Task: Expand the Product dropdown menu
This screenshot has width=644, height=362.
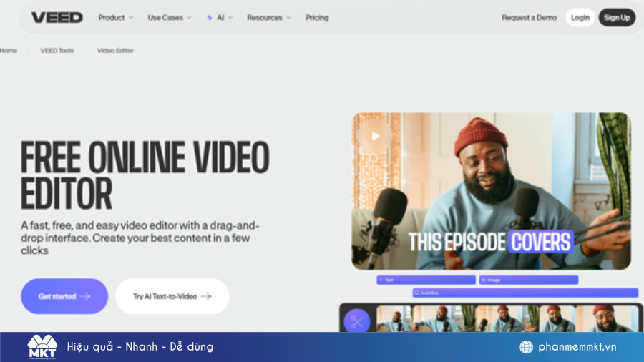Action: click(116, 18)
